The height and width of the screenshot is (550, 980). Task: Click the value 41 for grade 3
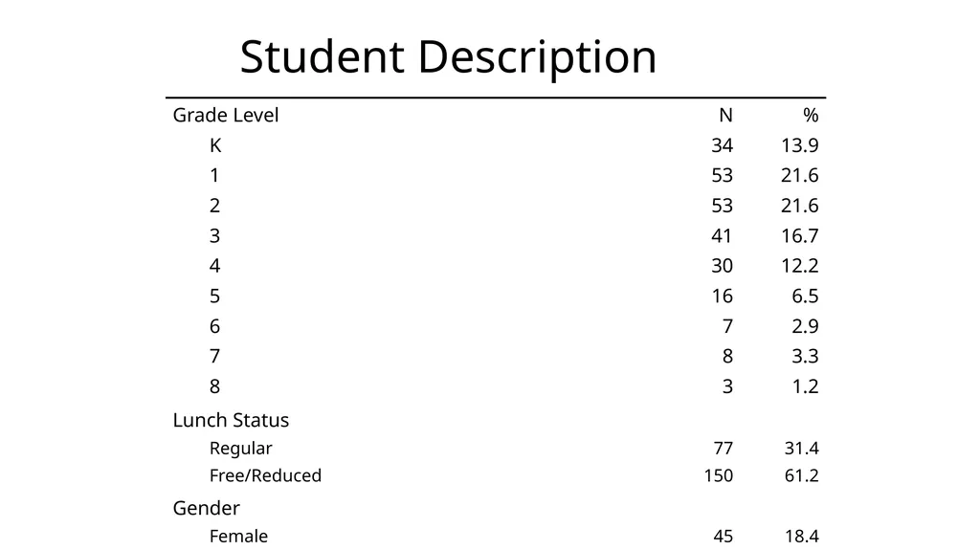coord(722,235)
